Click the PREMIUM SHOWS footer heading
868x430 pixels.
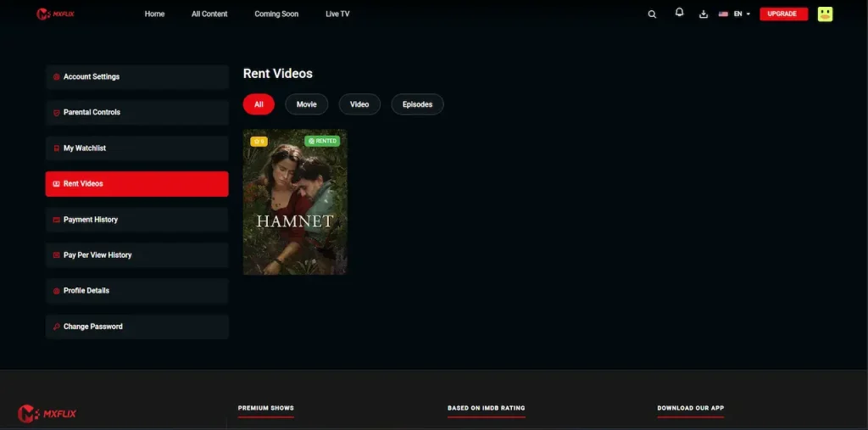(265, 409)
